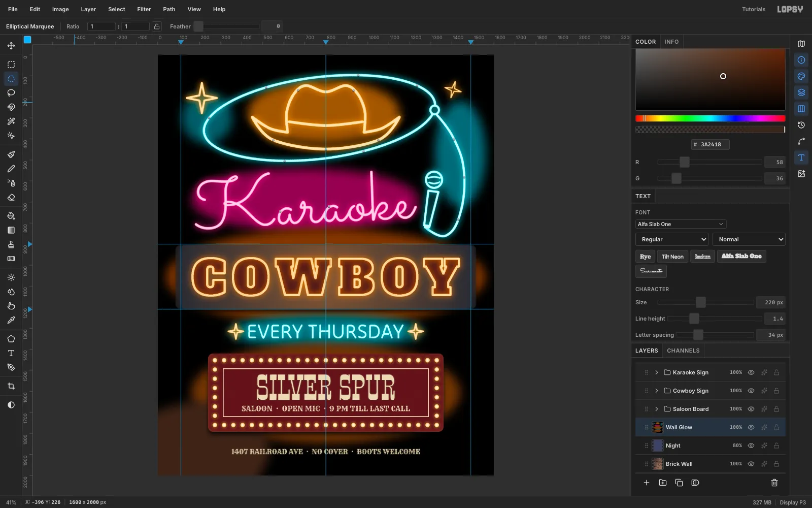Click the new layer plus icon
Screen dimensions: 812x508
click(647, 483)
